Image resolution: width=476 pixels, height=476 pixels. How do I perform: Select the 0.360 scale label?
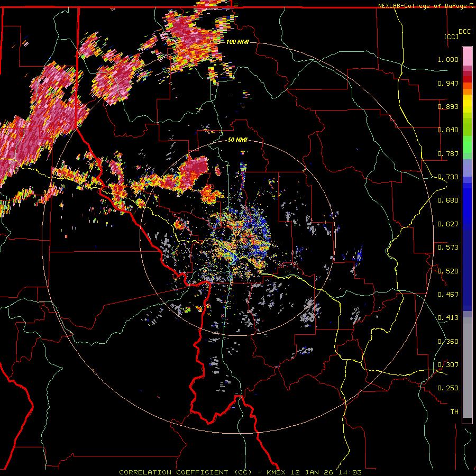[448, 342]
